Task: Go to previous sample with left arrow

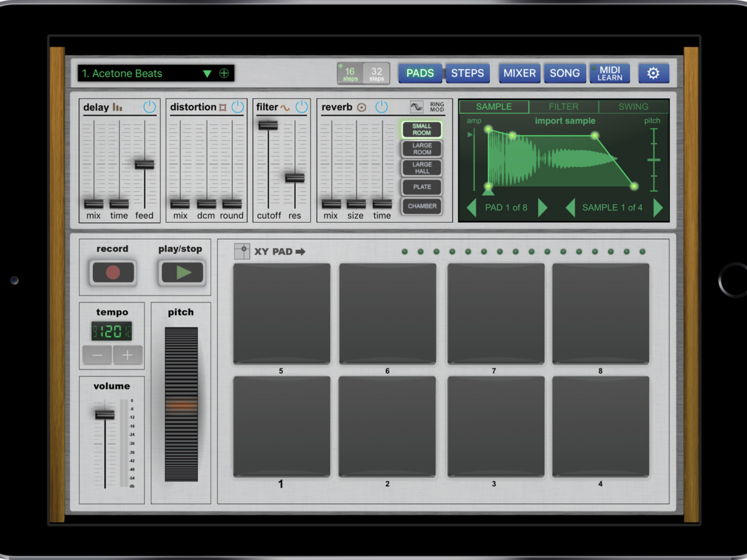Action: click(570, 208)
